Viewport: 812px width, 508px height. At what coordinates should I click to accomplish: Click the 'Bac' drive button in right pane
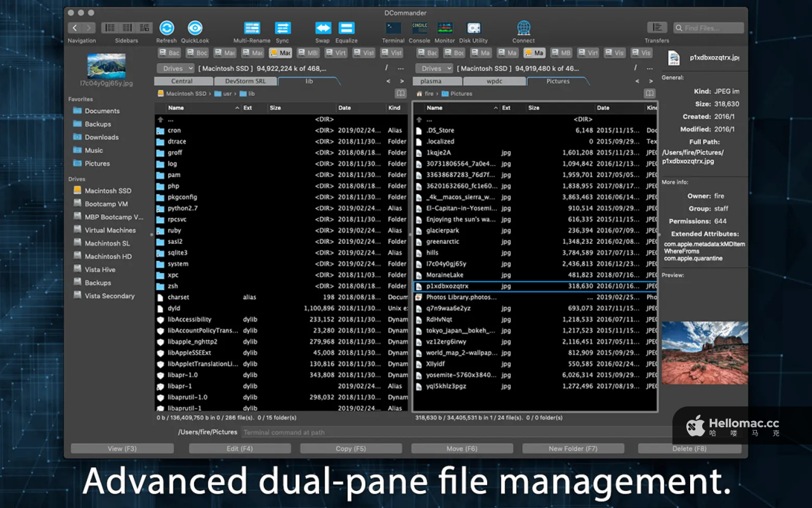pyautogui.click(x=428, y=53)
